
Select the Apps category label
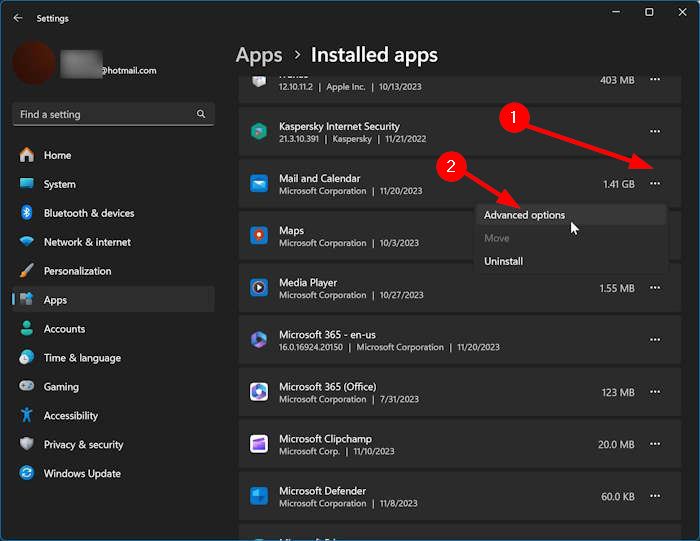(x=55, y=300)
